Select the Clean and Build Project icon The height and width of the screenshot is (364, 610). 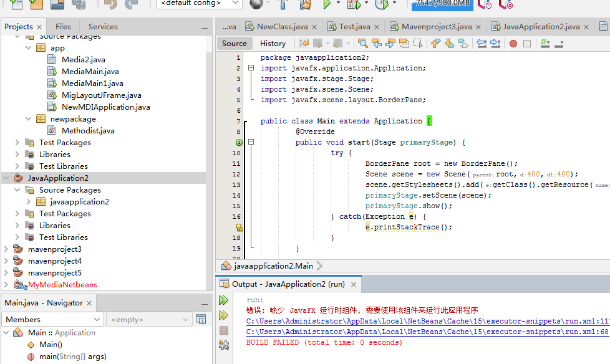[304, 6]
